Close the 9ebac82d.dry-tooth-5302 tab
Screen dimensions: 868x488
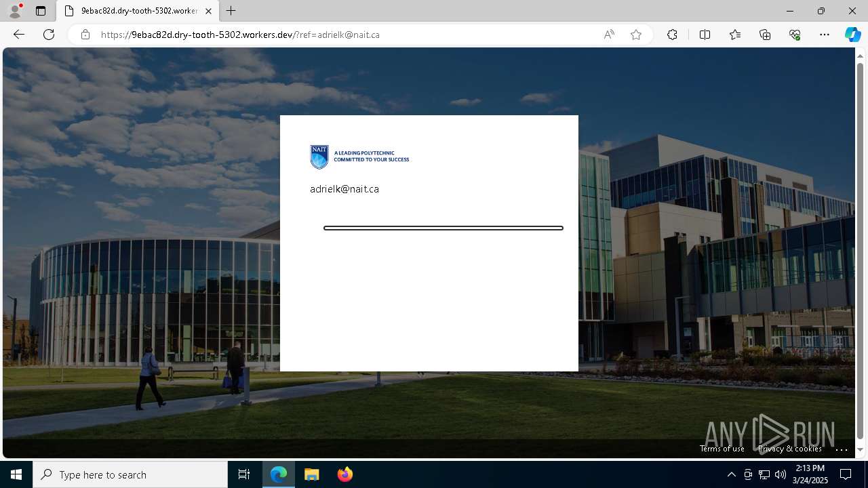tap(208, 11)
